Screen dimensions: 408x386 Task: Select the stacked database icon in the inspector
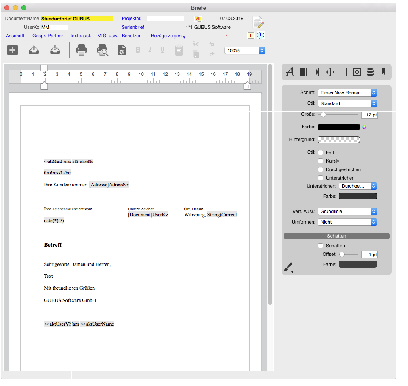(370, 72)
